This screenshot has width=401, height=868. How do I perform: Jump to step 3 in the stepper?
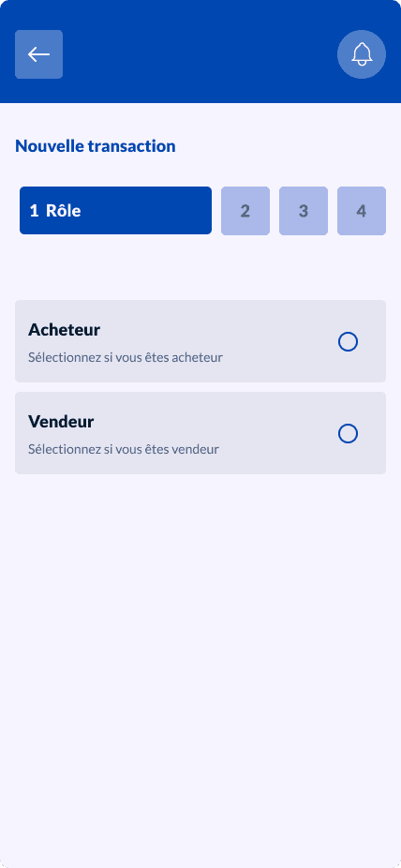coord(304,211)
